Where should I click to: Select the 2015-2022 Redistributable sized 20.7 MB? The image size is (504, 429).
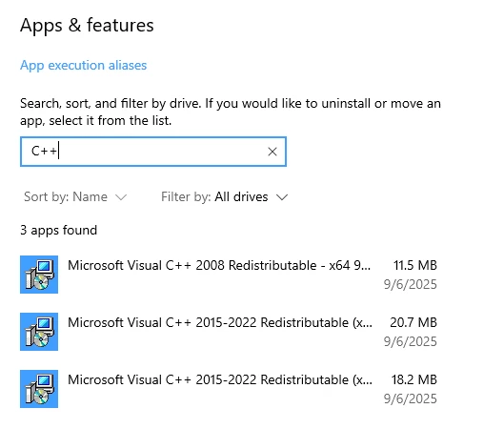click(229, 332)
